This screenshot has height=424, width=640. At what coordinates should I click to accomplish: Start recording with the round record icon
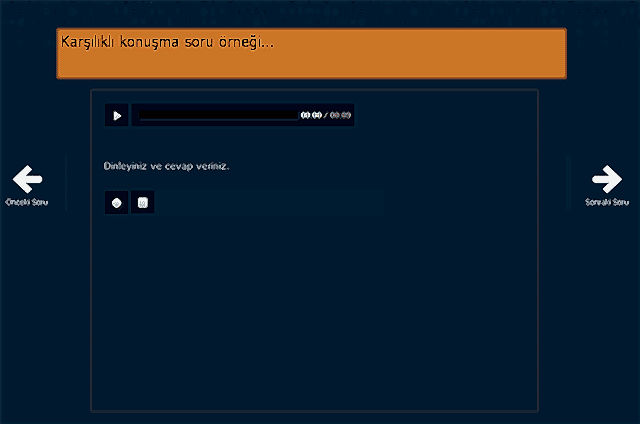pyautogui.click(x=117, y=203)
